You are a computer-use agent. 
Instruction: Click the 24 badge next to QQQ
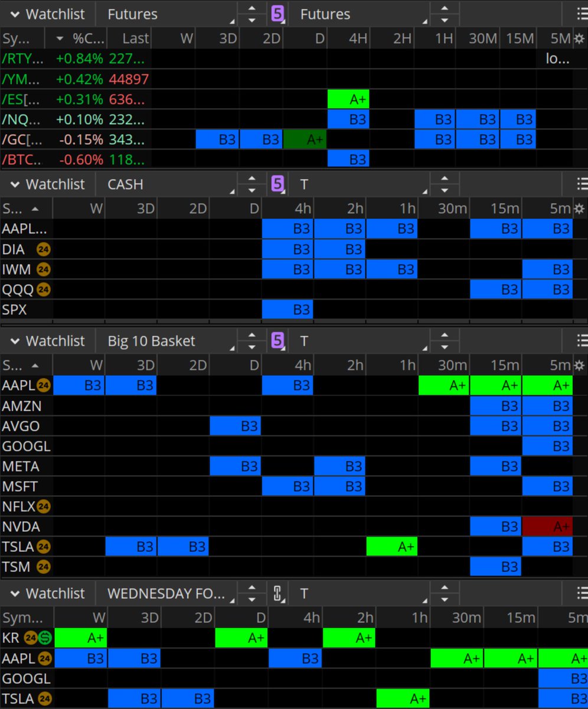point(45,290)
